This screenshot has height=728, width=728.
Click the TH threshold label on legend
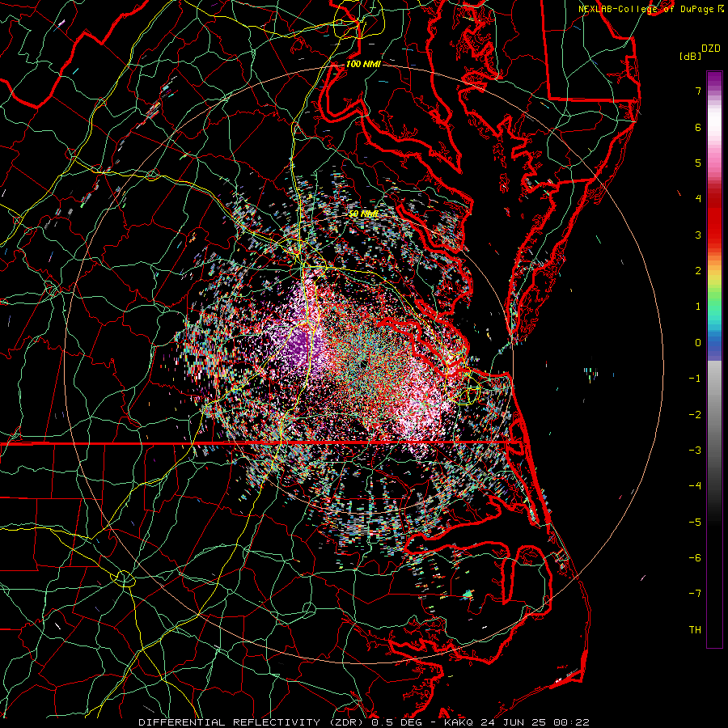(695, 630)
